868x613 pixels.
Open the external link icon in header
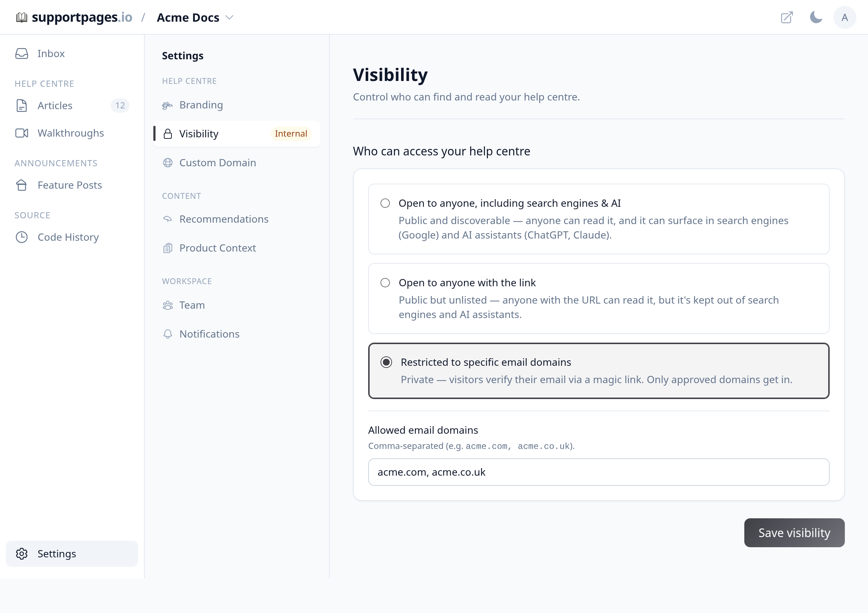tap(787, 17)
